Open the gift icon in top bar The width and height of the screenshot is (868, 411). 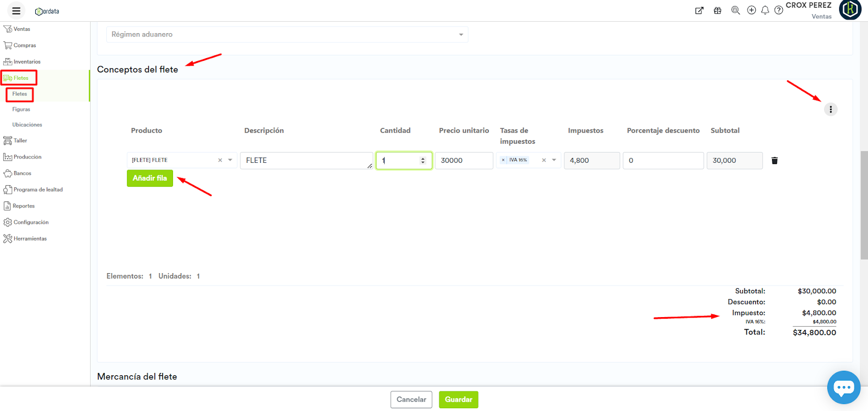tap(717, 10)
